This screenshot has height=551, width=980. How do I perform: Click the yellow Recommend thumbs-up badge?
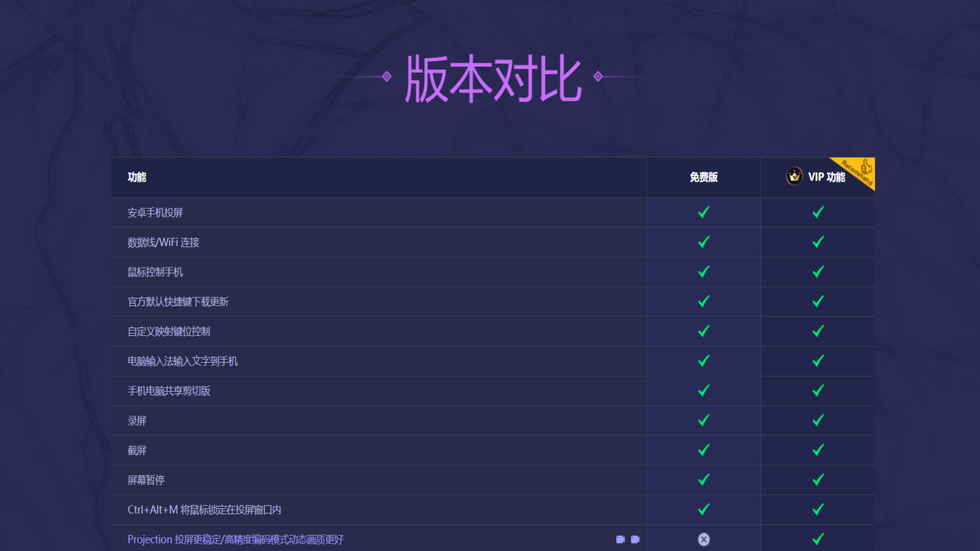(861, 170)
